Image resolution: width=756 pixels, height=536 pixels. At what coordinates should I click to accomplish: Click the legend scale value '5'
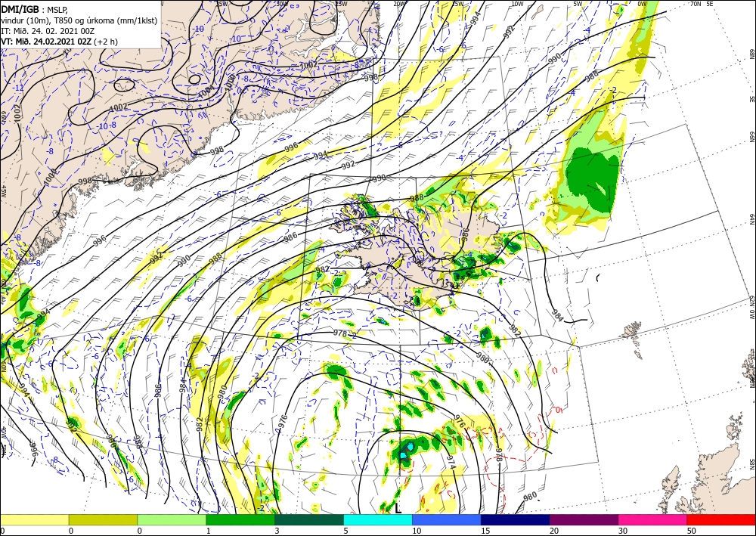click(x=346, y=531)
